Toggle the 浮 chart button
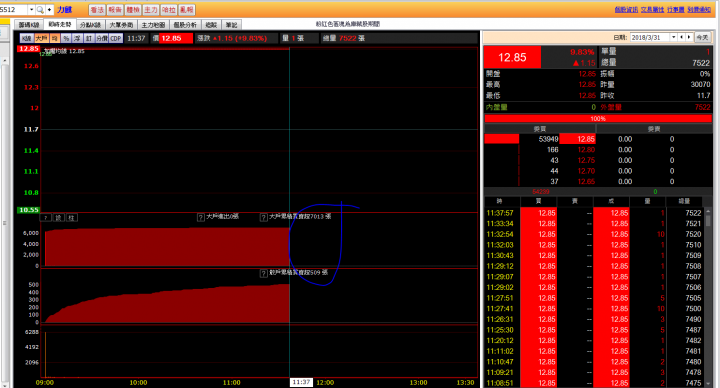Screen dimensions: 720x388 pos(78,38)
